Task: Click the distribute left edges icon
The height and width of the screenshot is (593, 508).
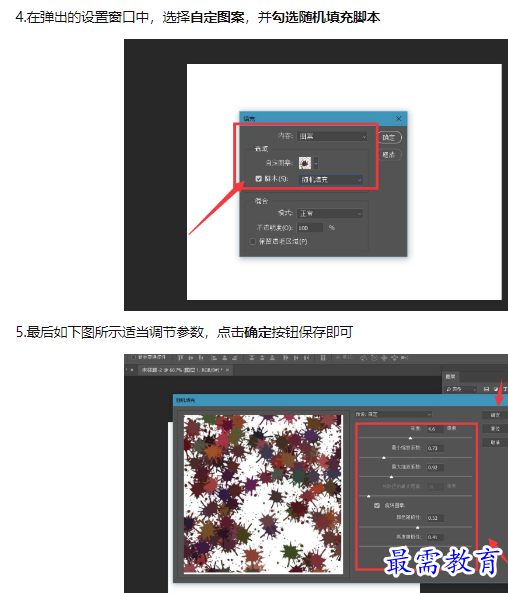Action: [286, 357]
